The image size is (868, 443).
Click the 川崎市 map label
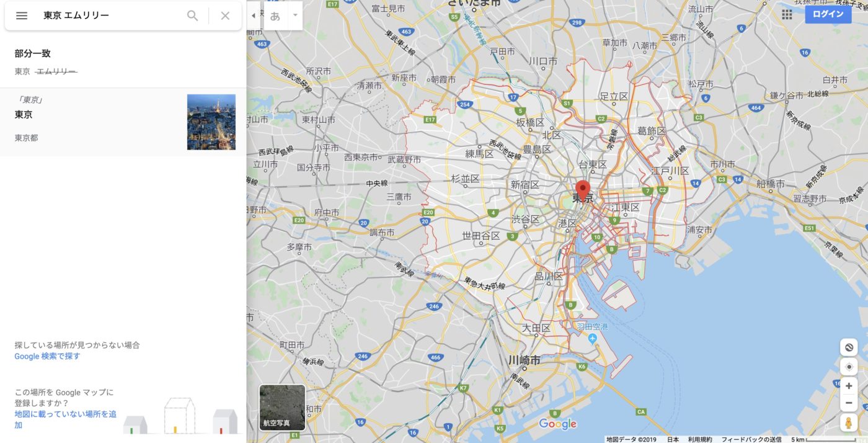[524, 360]
